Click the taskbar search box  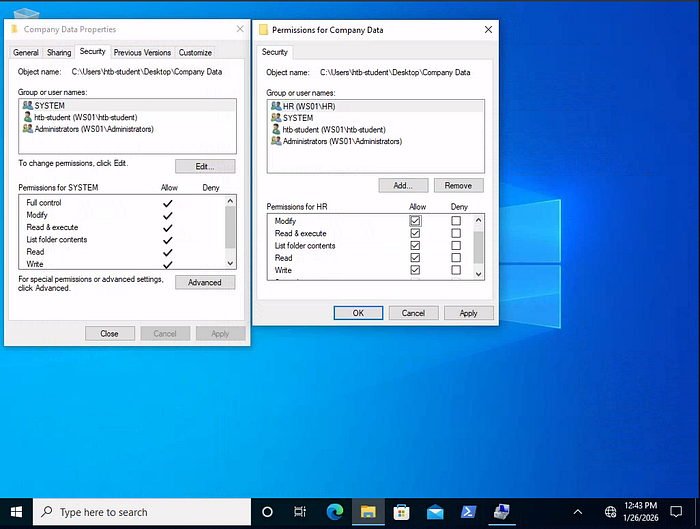point(142,512)
